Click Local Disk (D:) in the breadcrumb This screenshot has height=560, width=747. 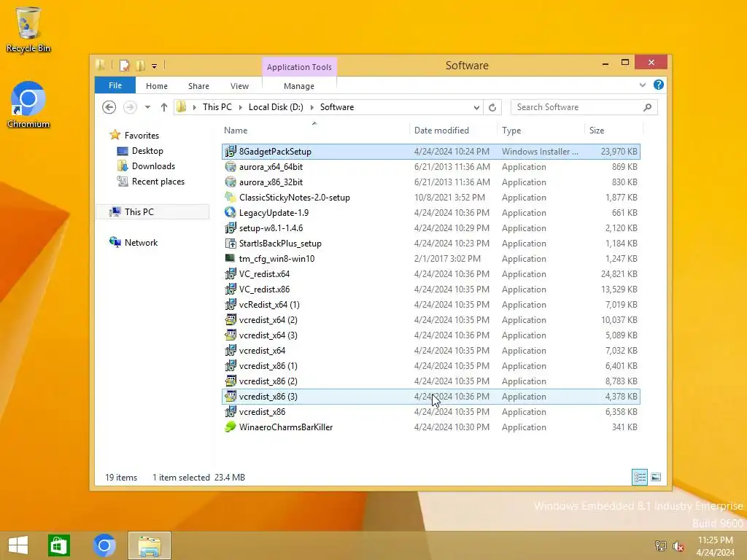[x=276, y=107]
